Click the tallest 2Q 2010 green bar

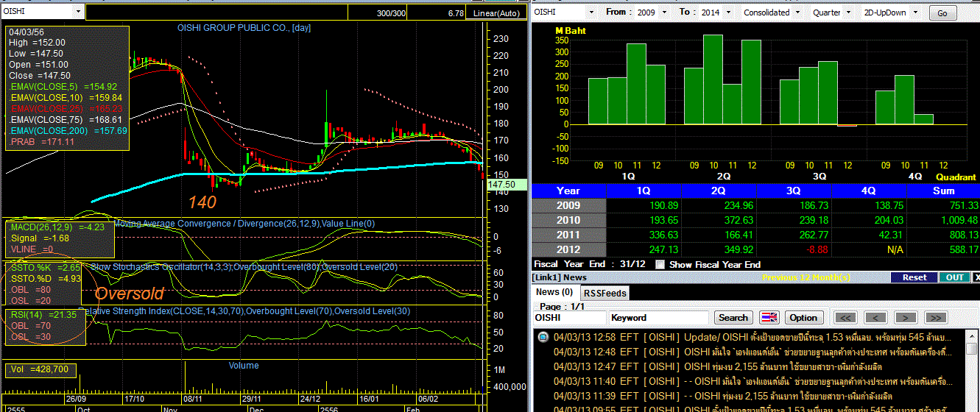point(713,79)
